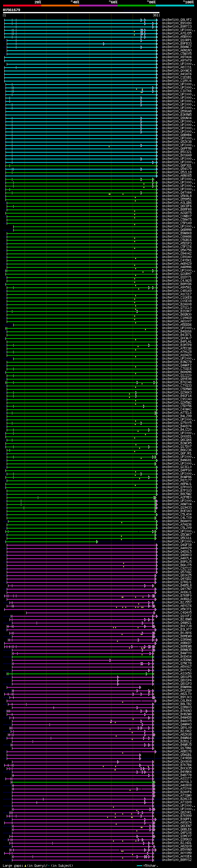197x868 pixels.
Task: Select label UniRef100_C5P149
Action: click(x=177, y=223)
